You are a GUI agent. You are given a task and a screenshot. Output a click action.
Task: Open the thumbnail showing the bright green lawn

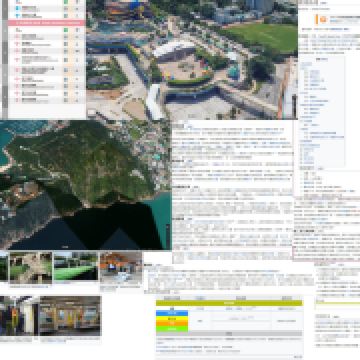point(76,266)
